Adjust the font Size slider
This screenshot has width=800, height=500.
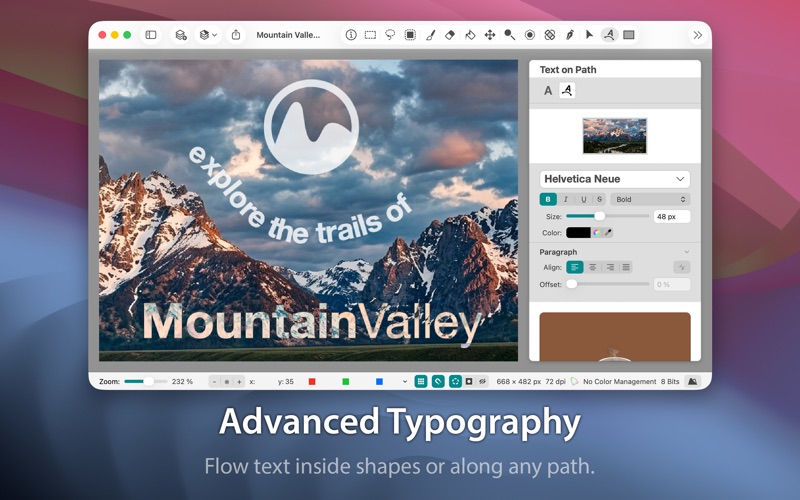click(608, 216)
